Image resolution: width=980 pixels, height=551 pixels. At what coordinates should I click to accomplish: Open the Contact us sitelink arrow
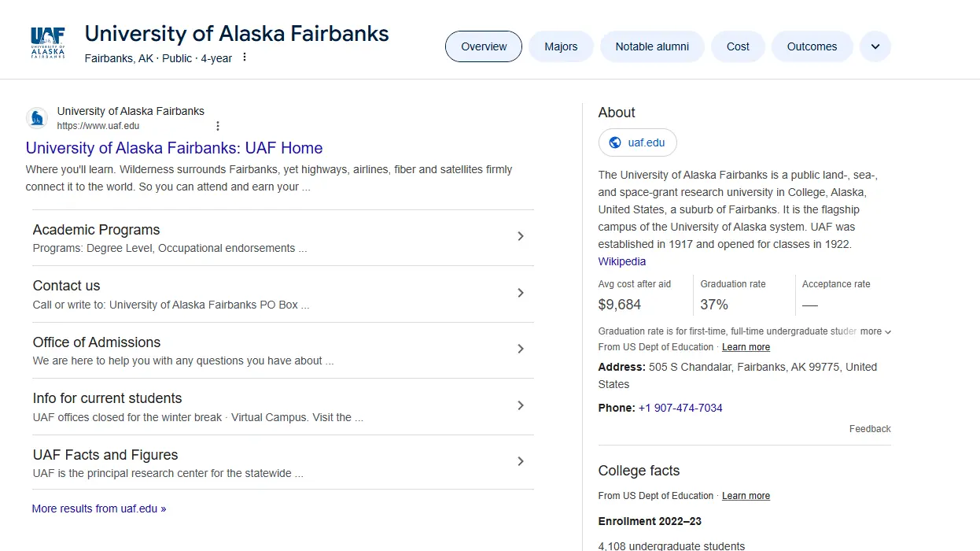click(x=520, y=293)
